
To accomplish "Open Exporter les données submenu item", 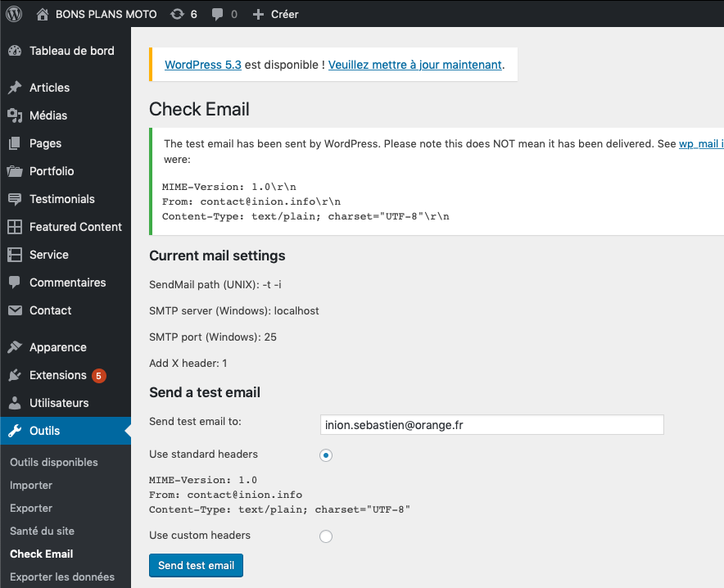I will coord(62,577).
